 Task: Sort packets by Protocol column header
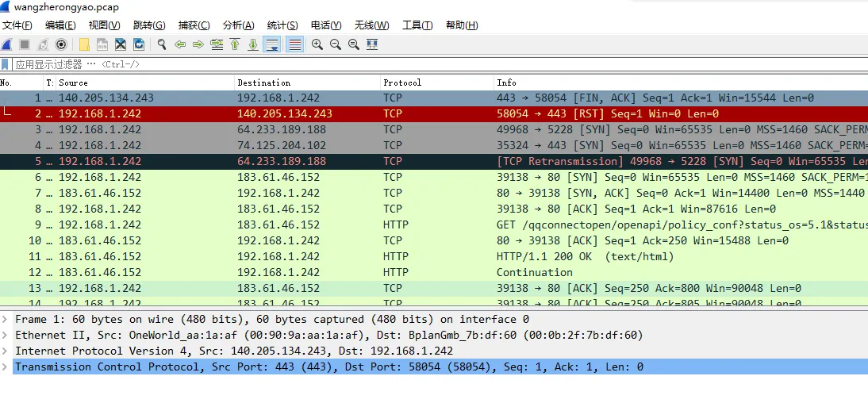click(x=436, y=83)
